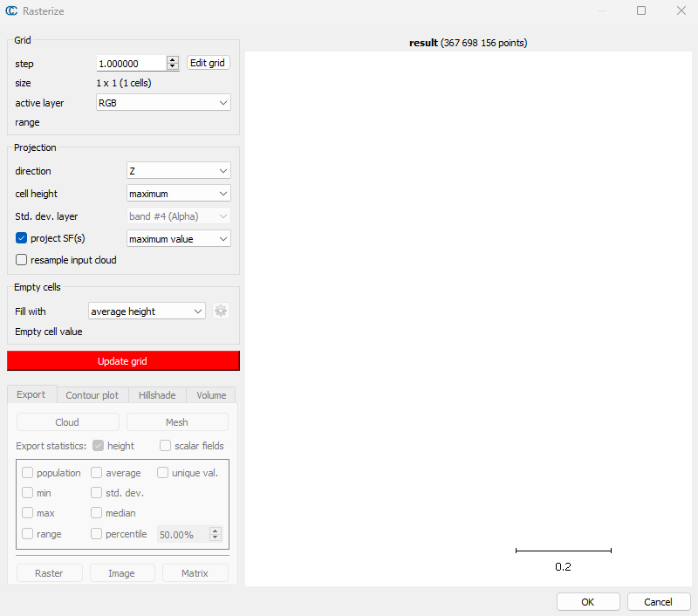Enable resample input cloud checkbox
Viewport: 698px width, 616px height.
pos(22,260)
